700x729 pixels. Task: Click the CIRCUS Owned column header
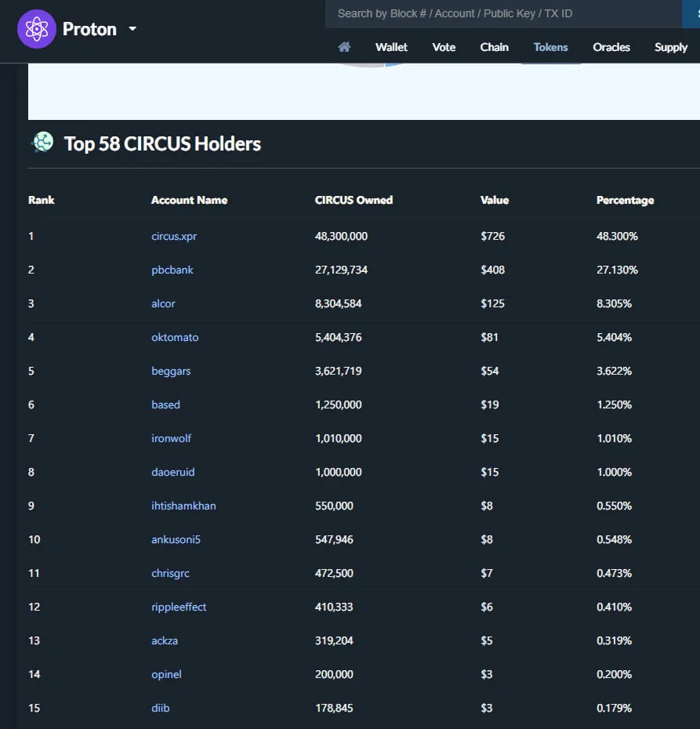(354, 200)
